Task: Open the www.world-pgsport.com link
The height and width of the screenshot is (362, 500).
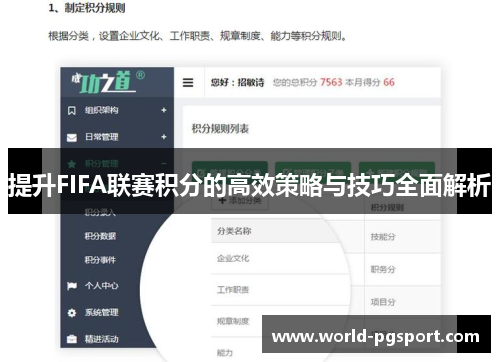Action: 376,336
